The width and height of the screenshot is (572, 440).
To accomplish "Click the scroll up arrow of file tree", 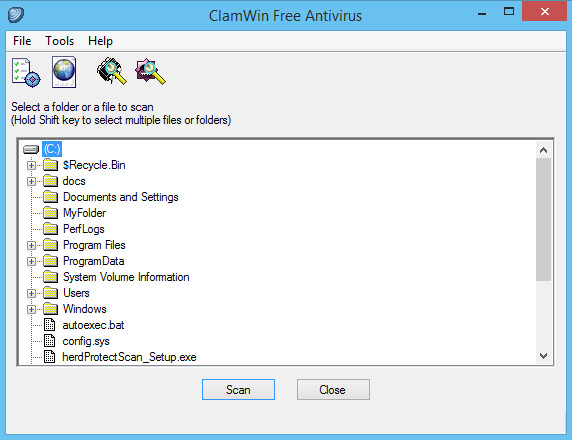I will pyautogui.click(x=544, y=150).
